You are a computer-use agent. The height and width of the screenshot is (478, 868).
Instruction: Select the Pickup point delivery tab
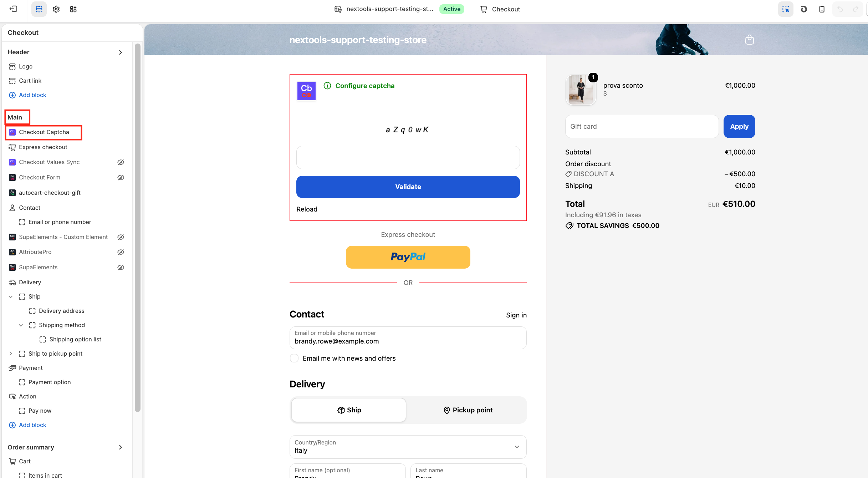click(x=468, y=410)
